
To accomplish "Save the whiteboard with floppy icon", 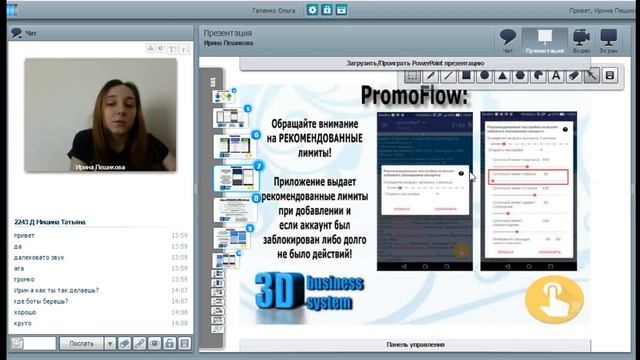I will coord(610,76).
